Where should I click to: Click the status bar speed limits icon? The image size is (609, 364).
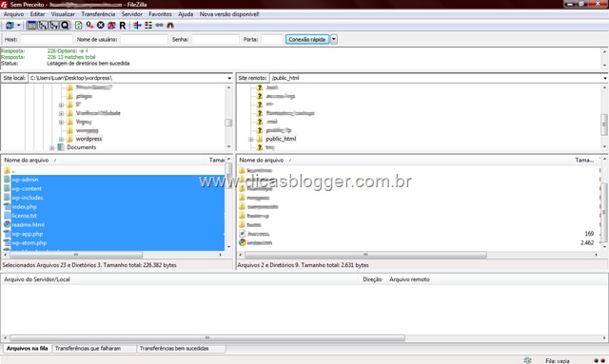(527, 360)
